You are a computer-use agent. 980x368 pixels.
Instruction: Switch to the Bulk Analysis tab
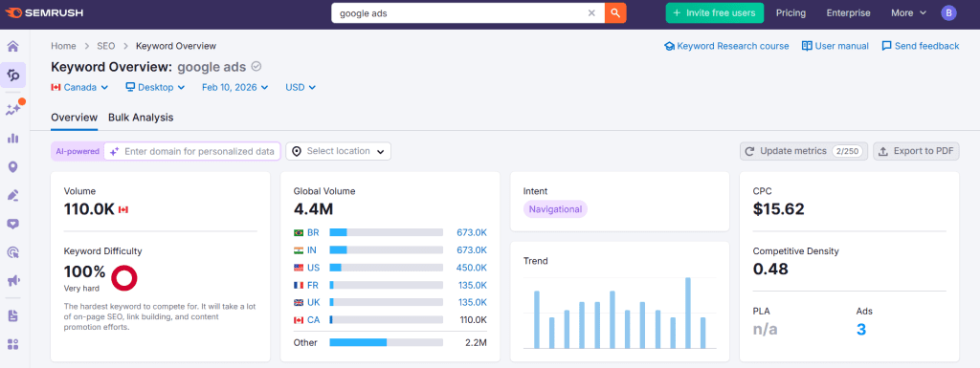pyautogui.click(x=141, y=118)
